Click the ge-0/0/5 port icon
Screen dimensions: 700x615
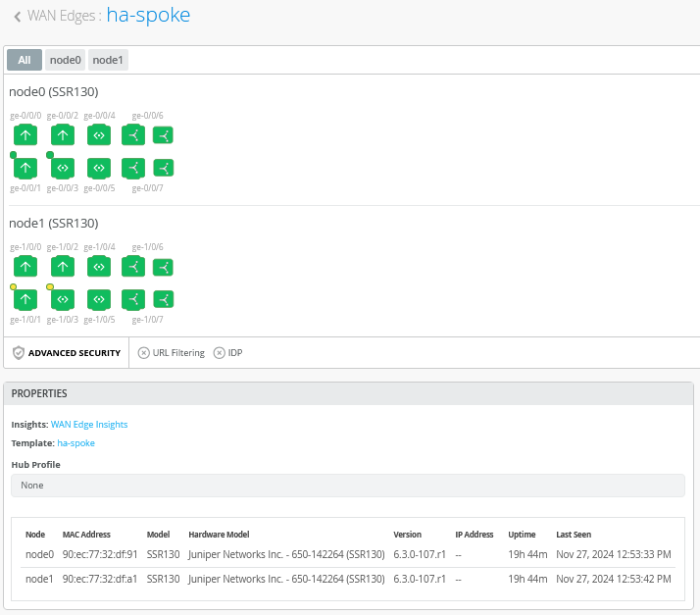click(99, 168)
